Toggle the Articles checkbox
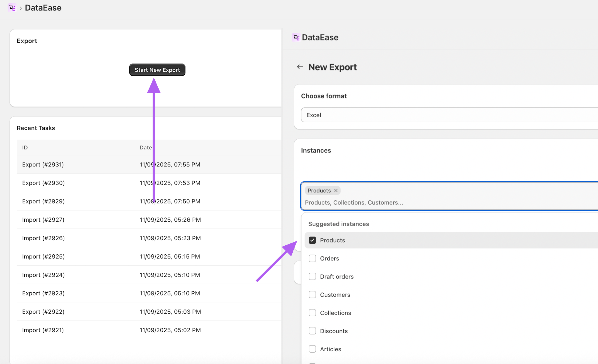The width and height of the screenshot is (598, 364). click(x=312, y=349)
